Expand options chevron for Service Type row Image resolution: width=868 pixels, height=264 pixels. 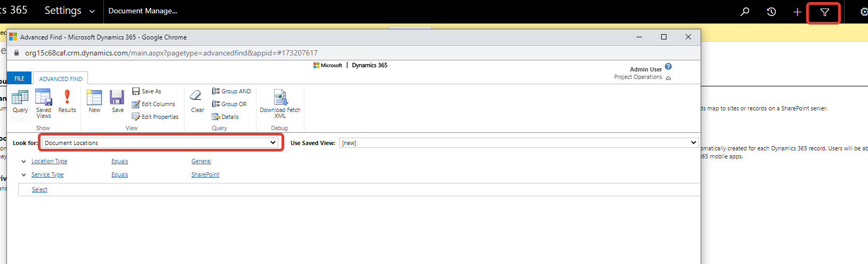click(x=23, y=174)
